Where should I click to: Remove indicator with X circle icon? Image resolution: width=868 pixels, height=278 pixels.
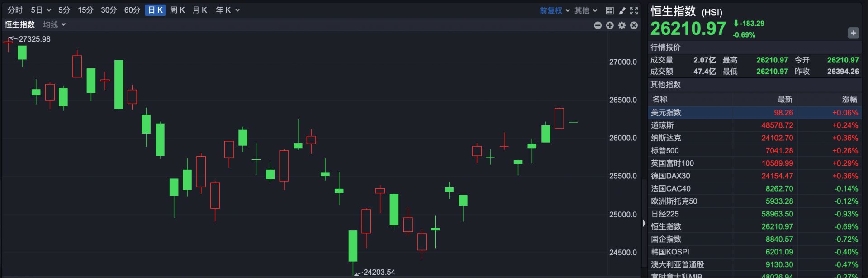coord(634,25)
